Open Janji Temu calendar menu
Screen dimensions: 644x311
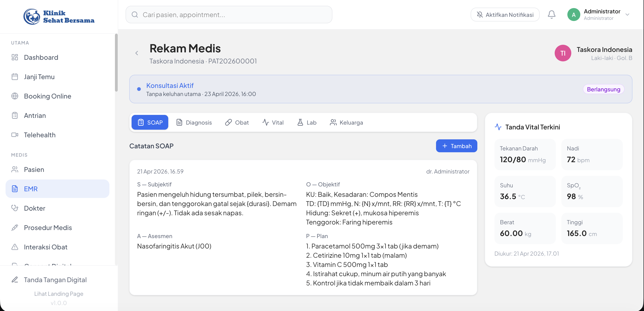coord(39,77)
